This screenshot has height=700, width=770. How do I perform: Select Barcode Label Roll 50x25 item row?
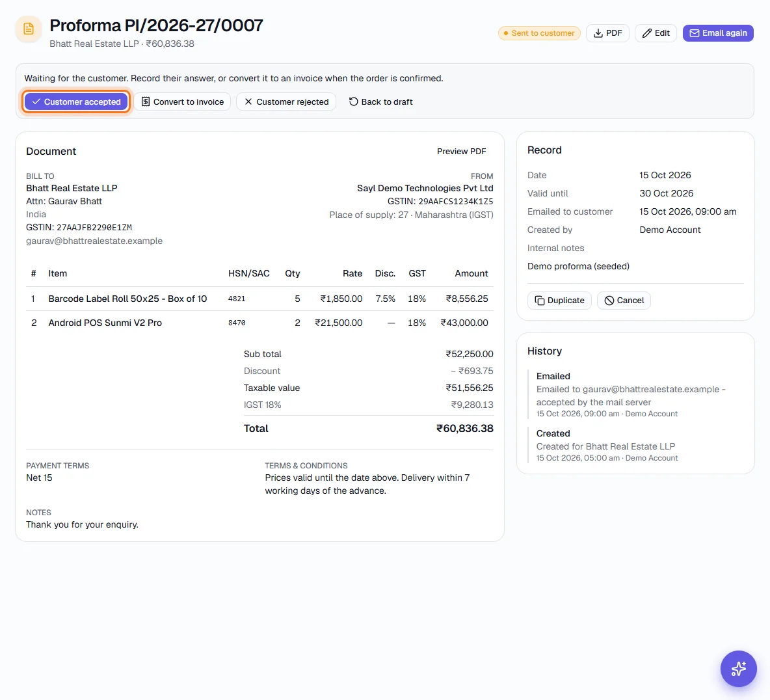tap(259, 299)
